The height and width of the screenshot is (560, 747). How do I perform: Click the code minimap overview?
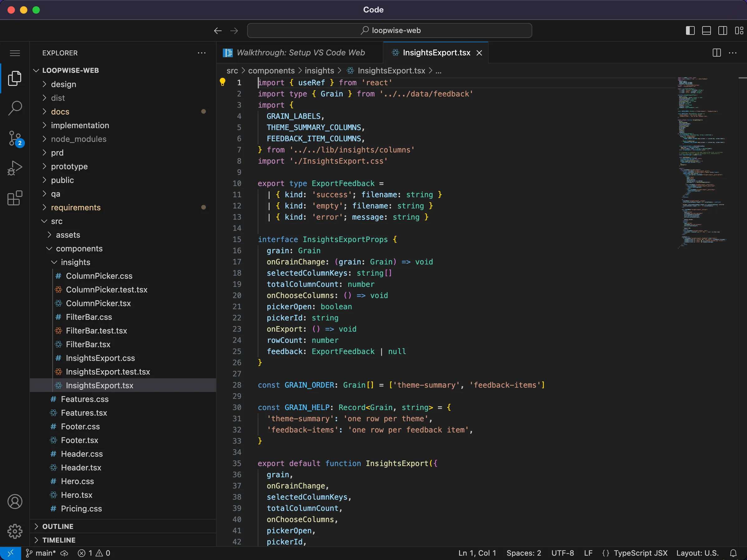click(702, 163)
